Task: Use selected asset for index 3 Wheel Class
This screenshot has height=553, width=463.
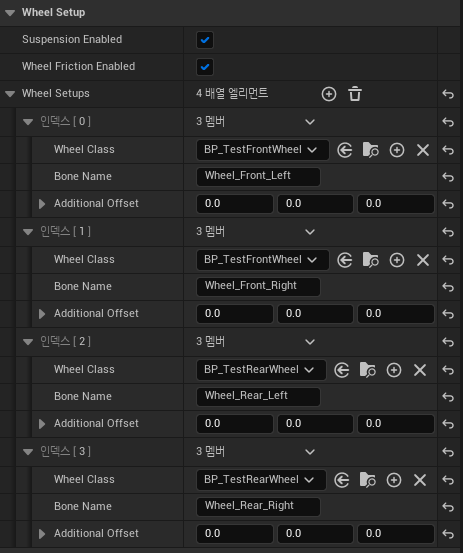Action: 342,480
